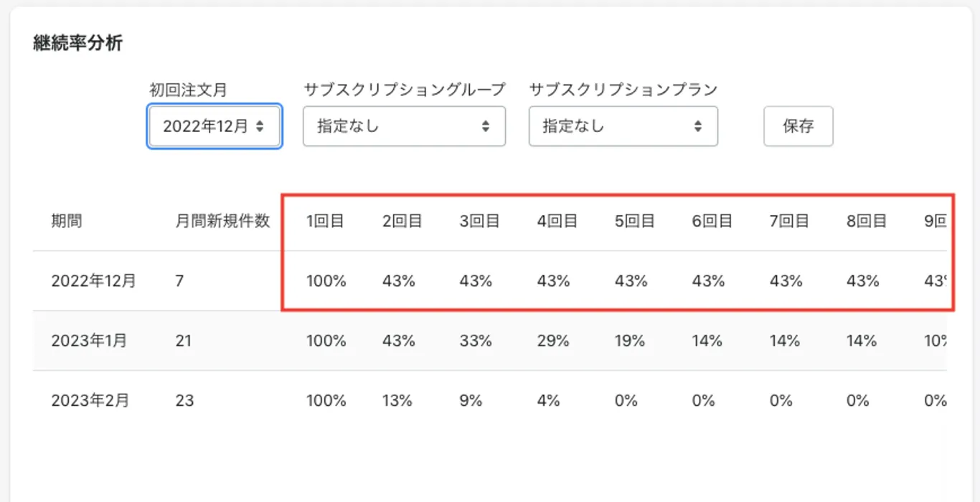The height and width of the screenshot is (502, 980).
Task: Click the 継続率分析 heading
Action: point(78,43)
